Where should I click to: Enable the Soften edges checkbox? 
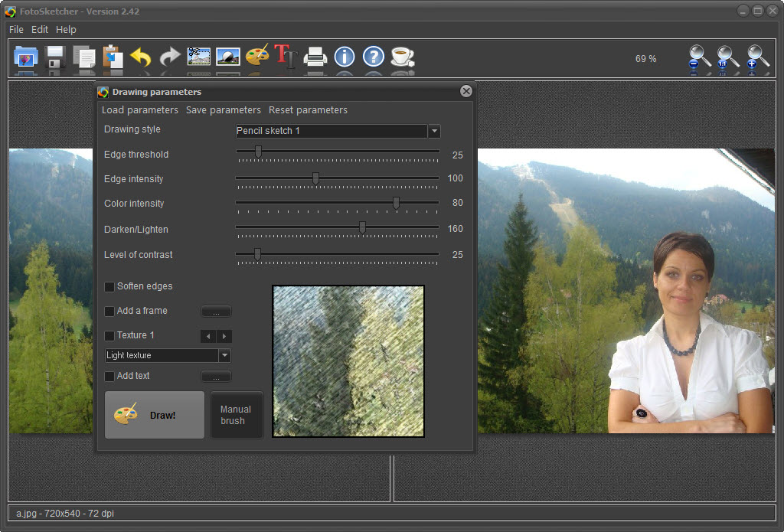[x=109, y=286]
